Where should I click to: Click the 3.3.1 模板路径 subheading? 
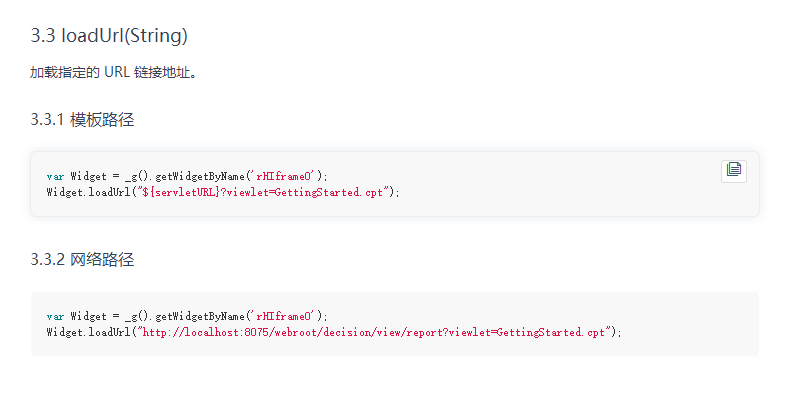tap(82, 120)
